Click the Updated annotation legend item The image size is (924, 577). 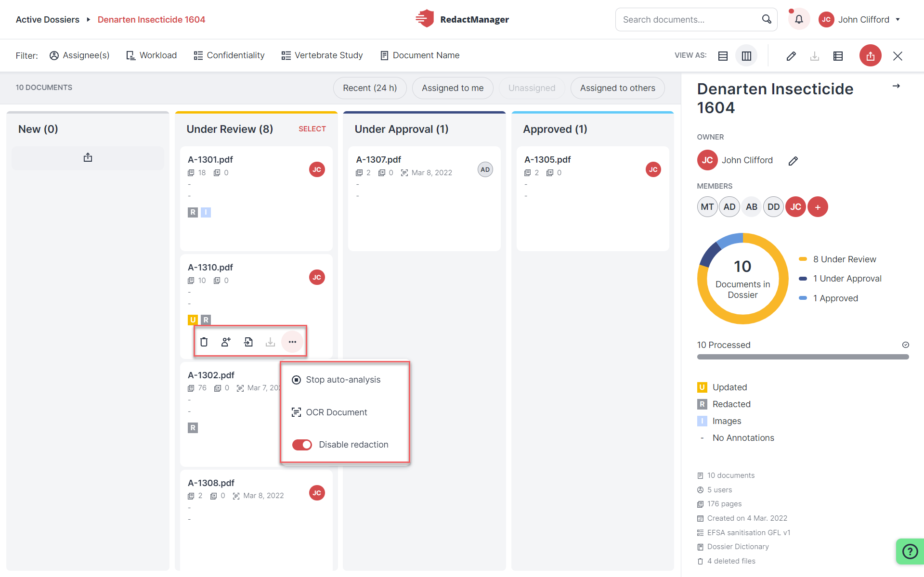[x=722, y=387]
